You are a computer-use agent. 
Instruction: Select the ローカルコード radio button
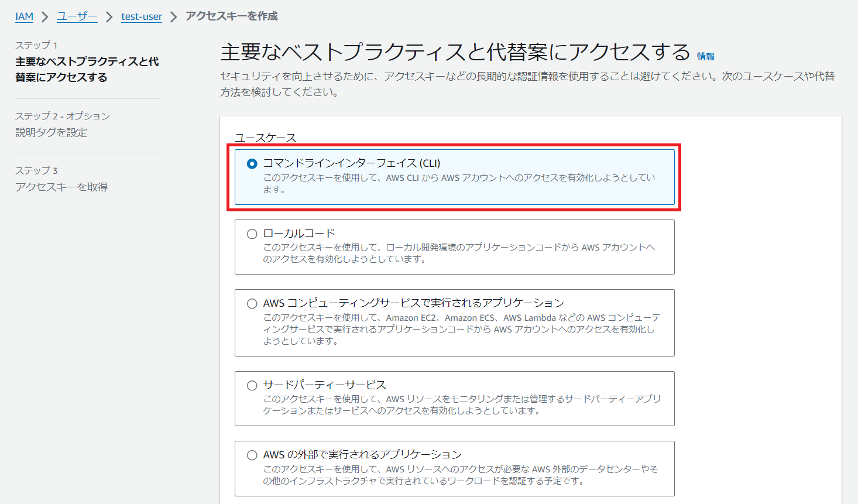coord(252,234)
